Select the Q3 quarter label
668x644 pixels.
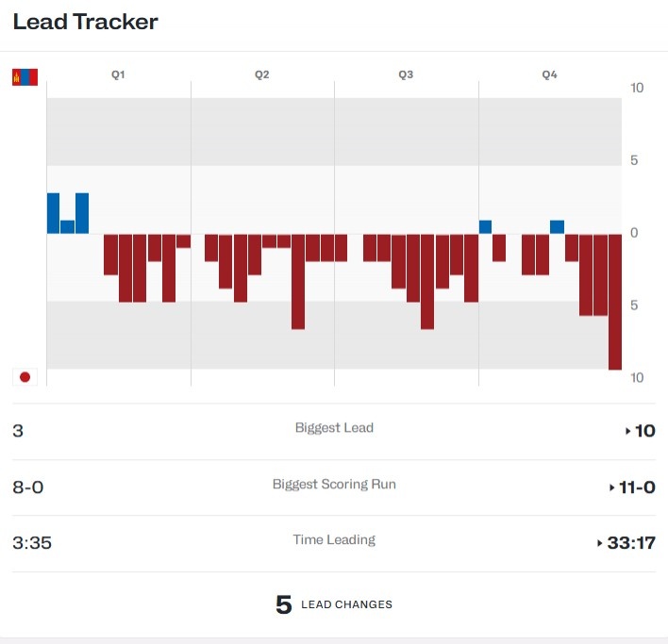406,74
